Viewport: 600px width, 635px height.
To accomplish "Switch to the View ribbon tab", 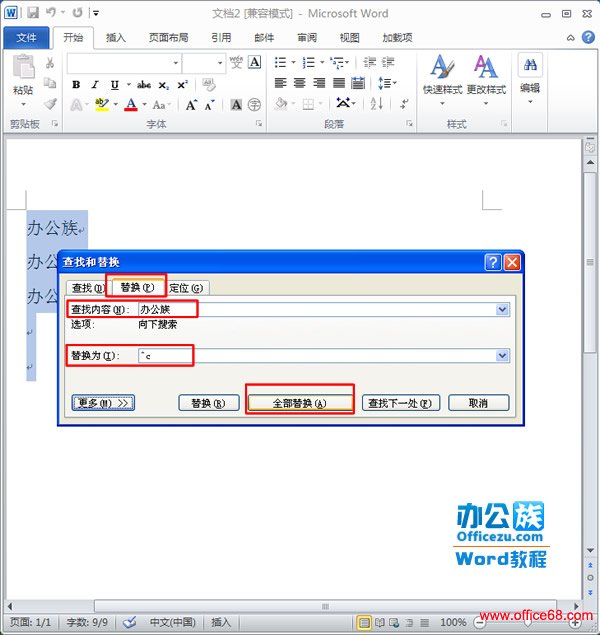I will [349, 38].
